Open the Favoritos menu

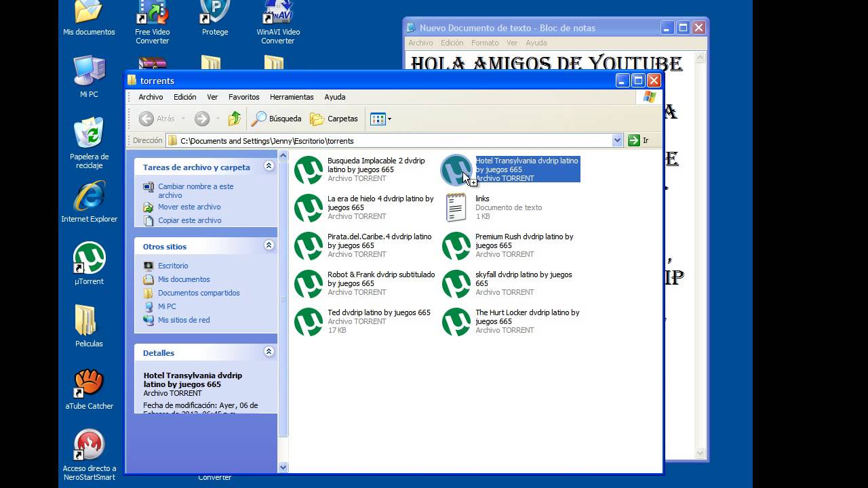click(244, 97)
